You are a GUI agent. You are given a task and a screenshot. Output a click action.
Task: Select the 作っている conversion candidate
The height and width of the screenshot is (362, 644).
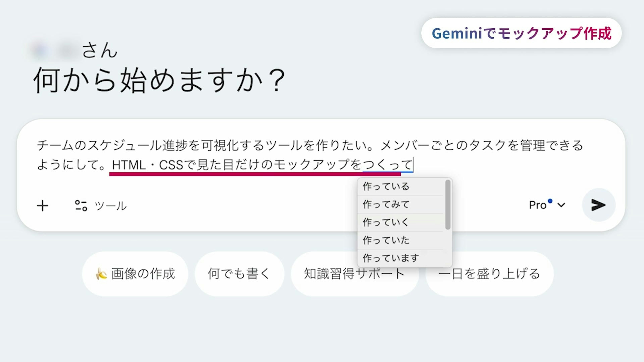tap(386, 186)
